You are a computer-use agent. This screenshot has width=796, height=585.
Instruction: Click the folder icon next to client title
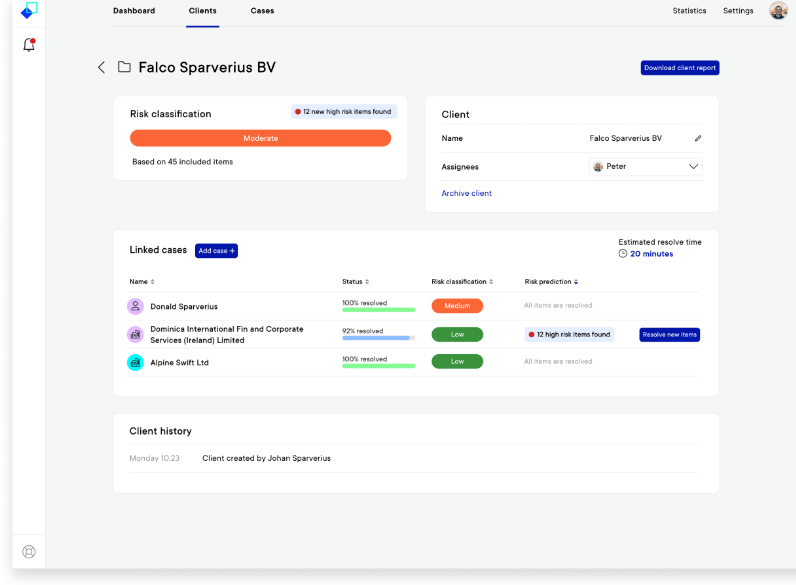pos(124,67)
